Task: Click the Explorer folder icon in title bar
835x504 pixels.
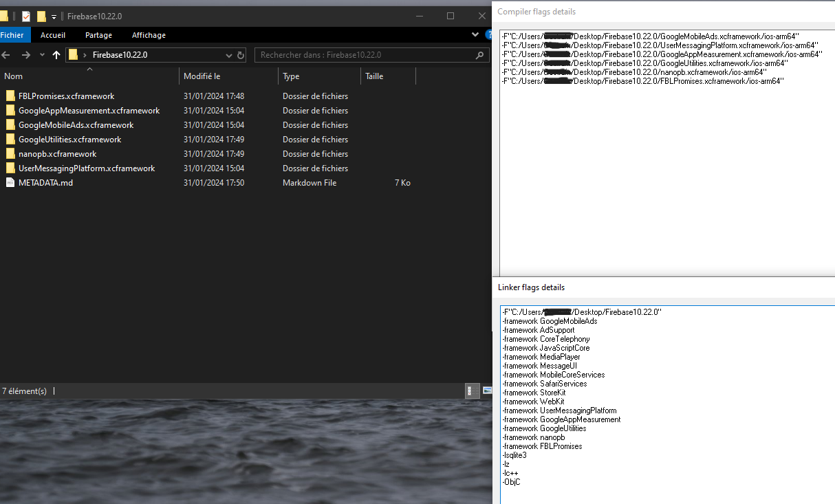Action: [3, 16]
